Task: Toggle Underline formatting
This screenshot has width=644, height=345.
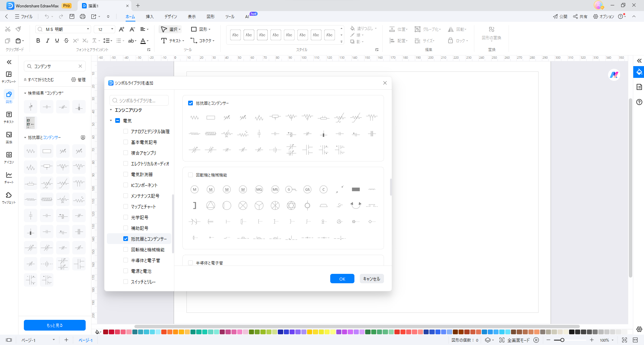Action: coord(57,41)
